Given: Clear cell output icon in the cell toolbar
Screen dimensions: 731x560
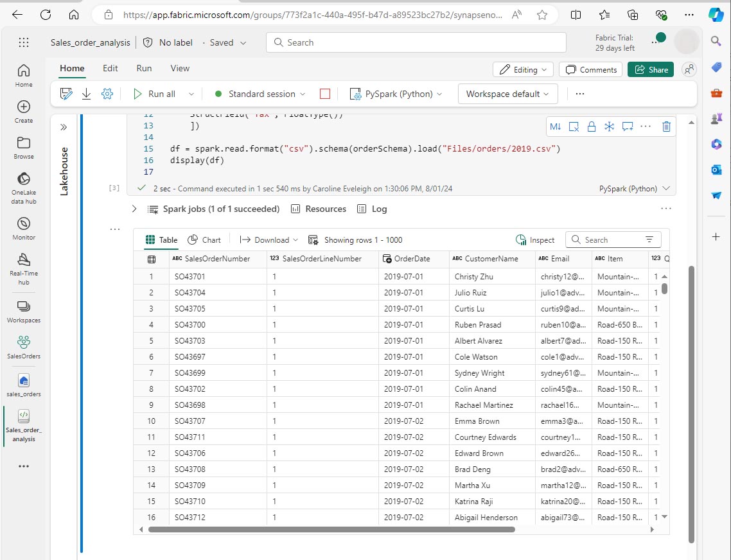Looking at the screenshot, I should (x=574, y=127).
